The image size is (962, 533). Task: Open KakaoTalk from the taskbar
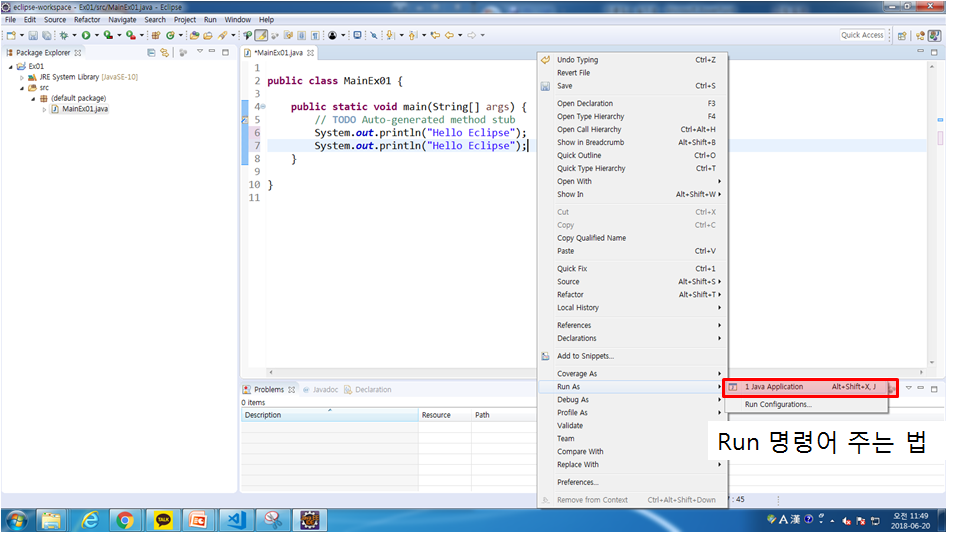(163, 521)
